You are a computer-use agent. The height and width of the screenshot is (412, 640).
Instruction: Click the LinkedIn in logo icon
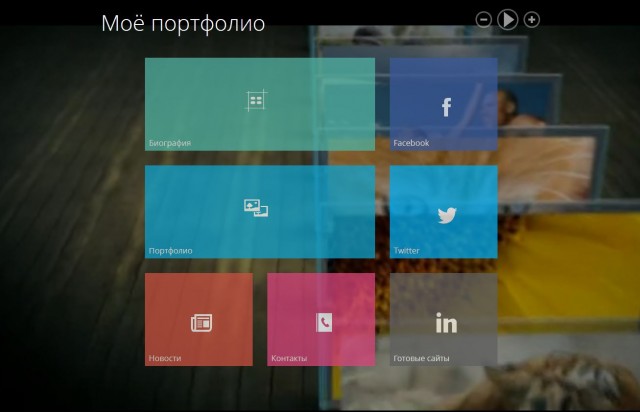click(446, 323)
